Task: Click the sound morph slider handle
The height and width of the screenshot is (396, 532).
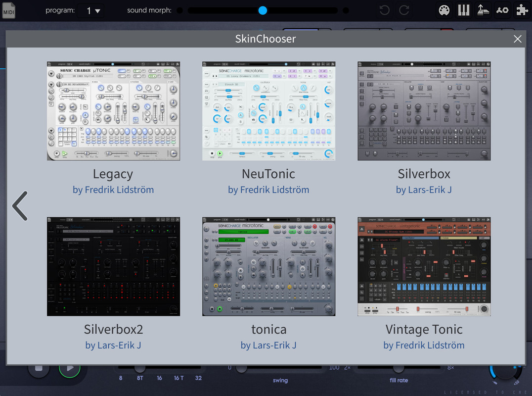Action: click(x=263, y=10)
